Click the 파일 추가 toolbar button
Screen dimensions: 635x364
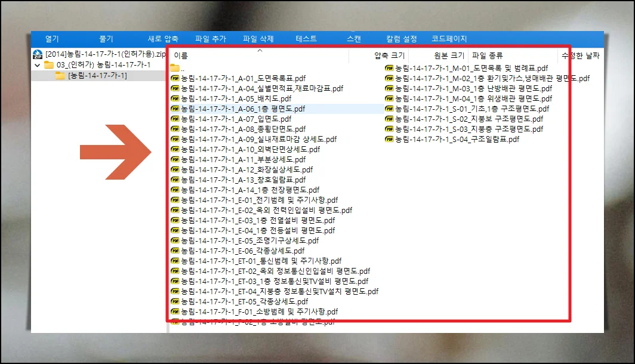point(211,39)
